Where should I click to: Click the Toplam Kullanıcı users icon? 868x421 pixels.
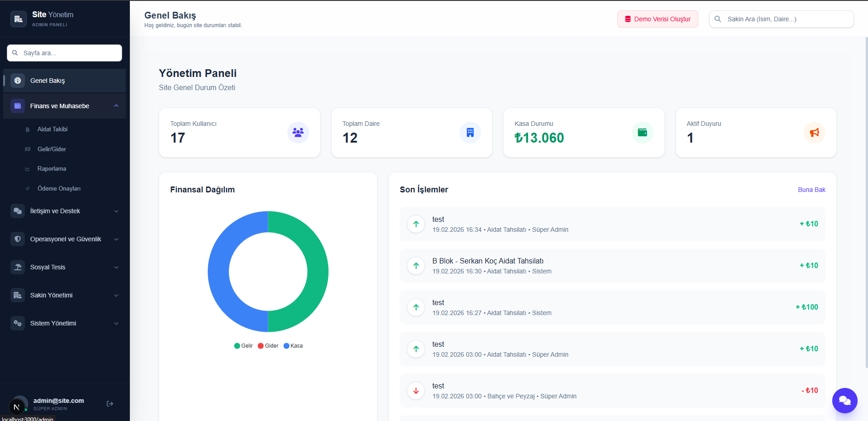(x=298, y=133)
